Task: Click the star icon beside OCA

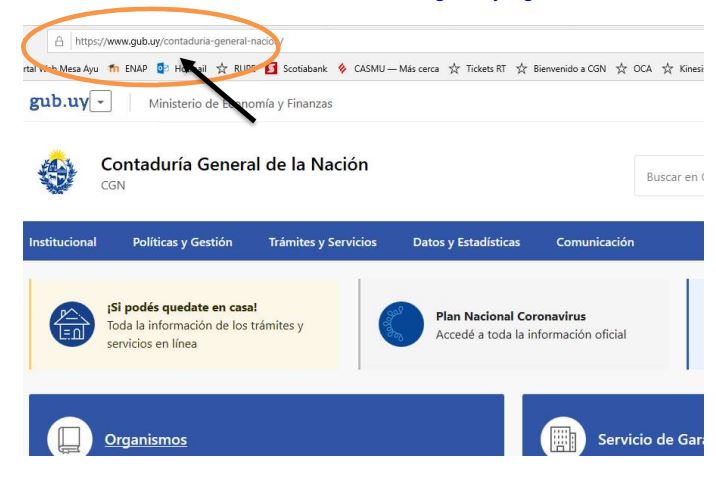Action: click(x=621, y=68)
